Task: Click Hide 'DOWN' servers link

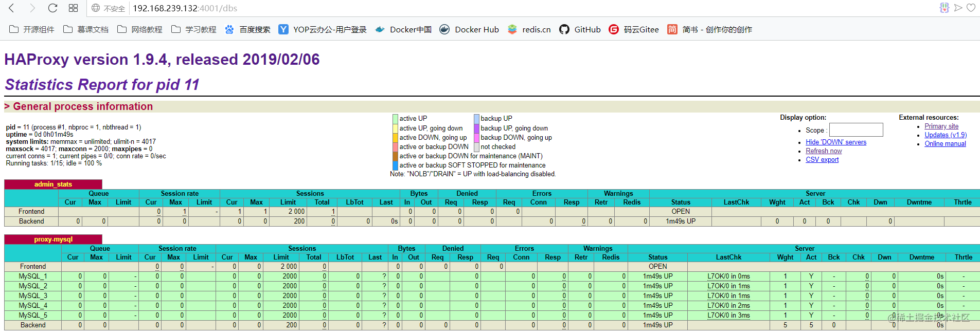Action: [x=836, y=142]
